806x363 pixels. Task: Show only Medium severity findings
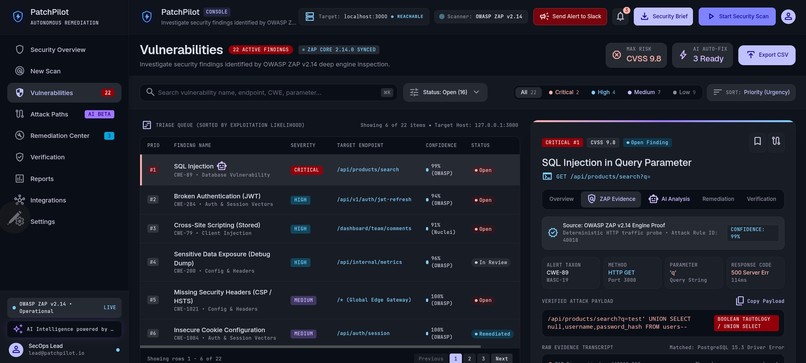coord(644,93)
